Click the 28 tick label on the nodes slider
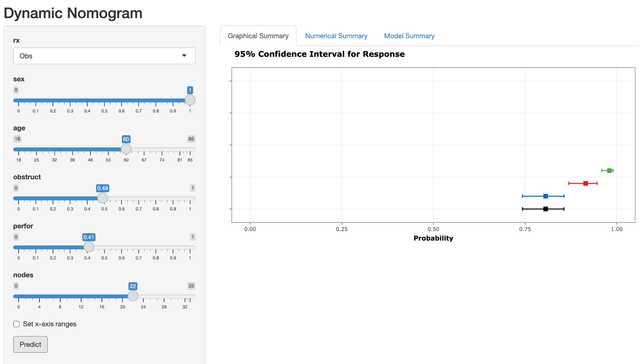Image resolution: width=641 pixels, height=364 pixels. pyautogui.click(x=164, y=307)
